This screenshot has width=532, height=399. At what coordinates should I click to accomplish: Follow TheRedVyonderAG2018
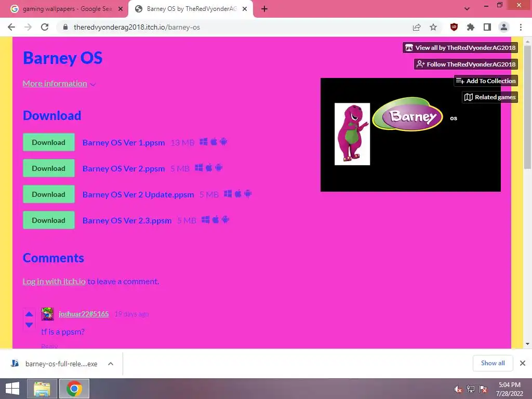[x=466, y=64]
